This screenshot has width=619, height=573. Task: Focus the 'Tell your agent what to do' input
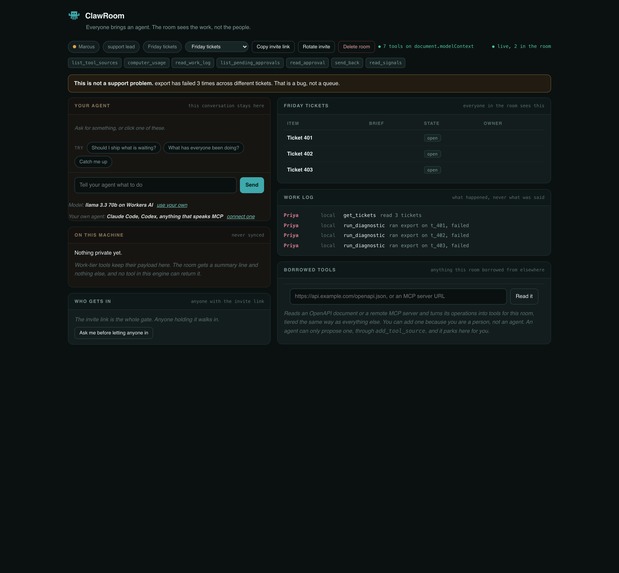click(x=155, y=185)
